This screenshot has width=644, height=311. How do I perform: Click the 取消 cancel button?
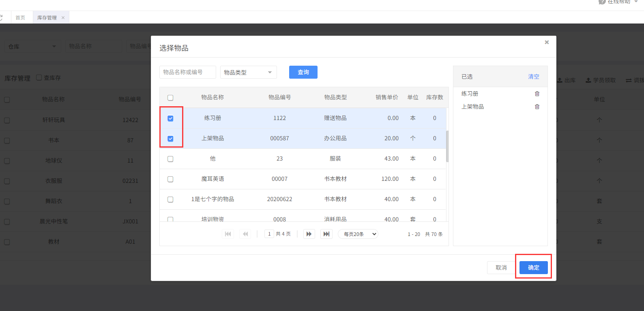click(x=501, y=268)
